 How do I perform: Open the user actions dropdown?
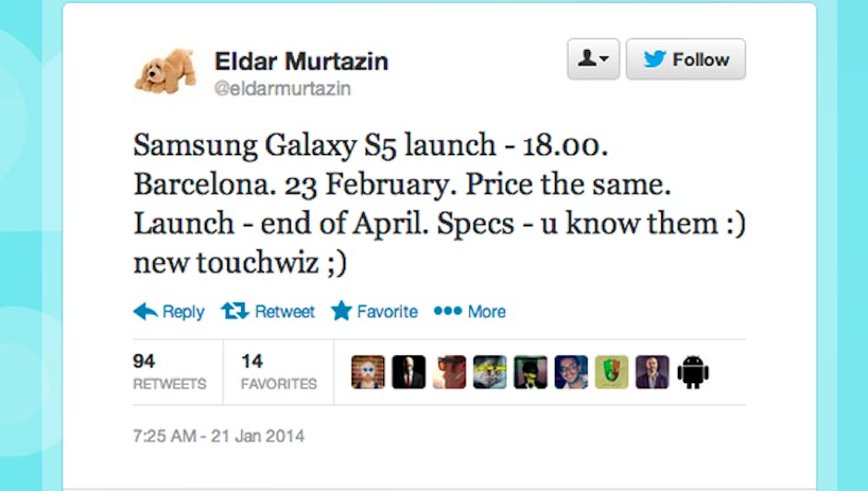(x=593, y=60)
